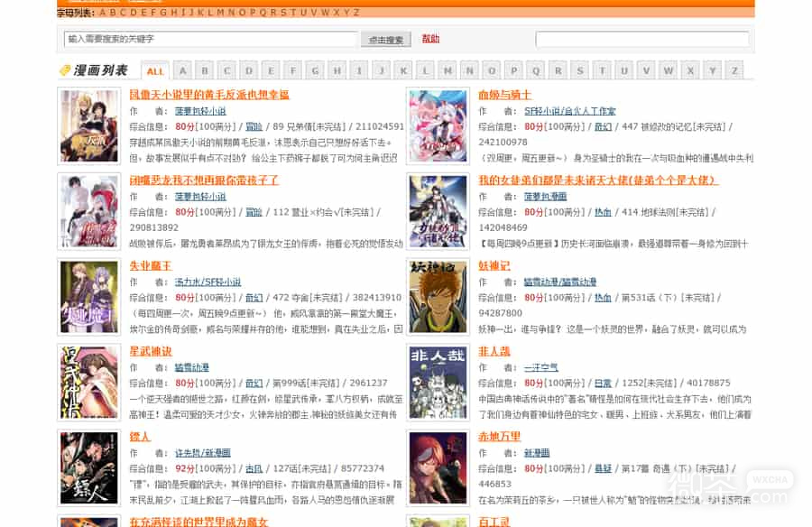This screenshot has width=812, height=527.
Task: Open the 星武神诀 title link
Action: [x=150, y=351]
